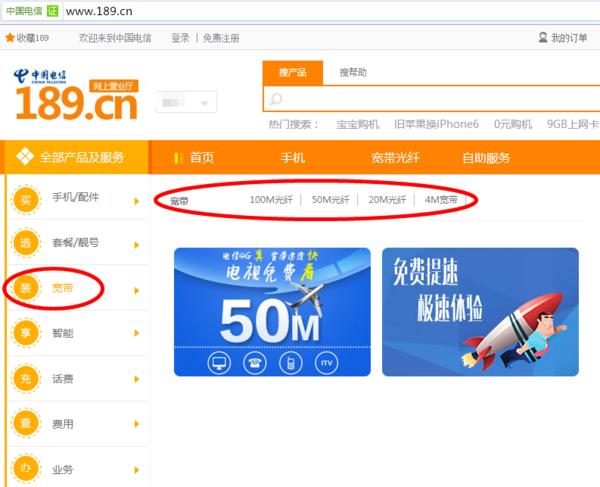Viewport: 600px width, 487px height.
Task: Click hot search 9GB上网卡
Action: click(x=572, y=124)
